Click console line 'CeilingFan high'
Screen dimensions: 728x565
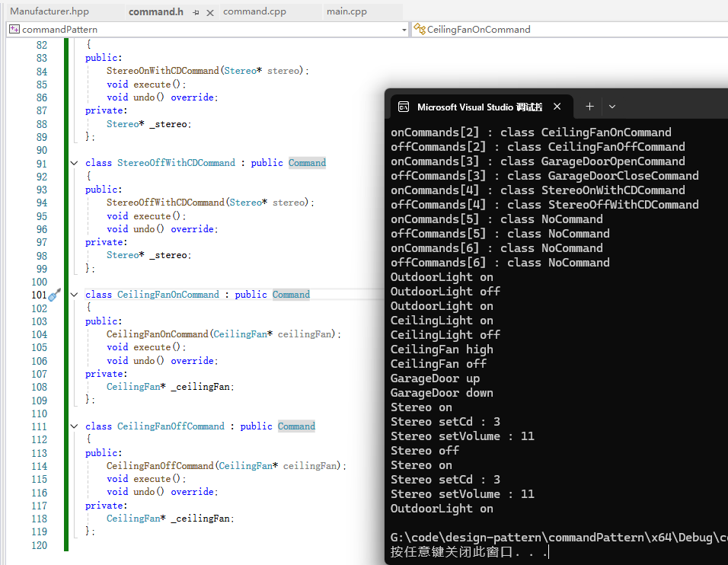click(x=442, y=350)
